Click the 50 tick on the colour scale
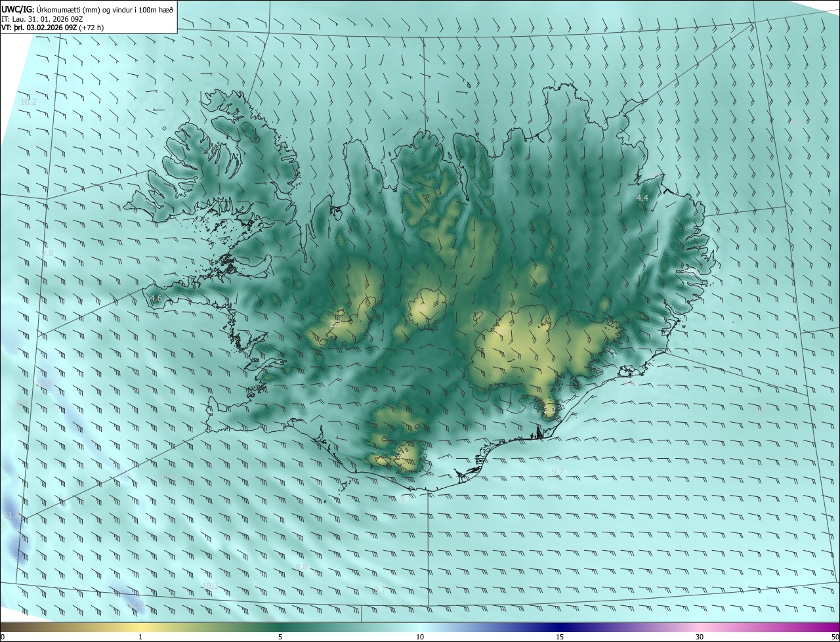The height and width of the screenshot is (642, 840). (x=835, y=637)
